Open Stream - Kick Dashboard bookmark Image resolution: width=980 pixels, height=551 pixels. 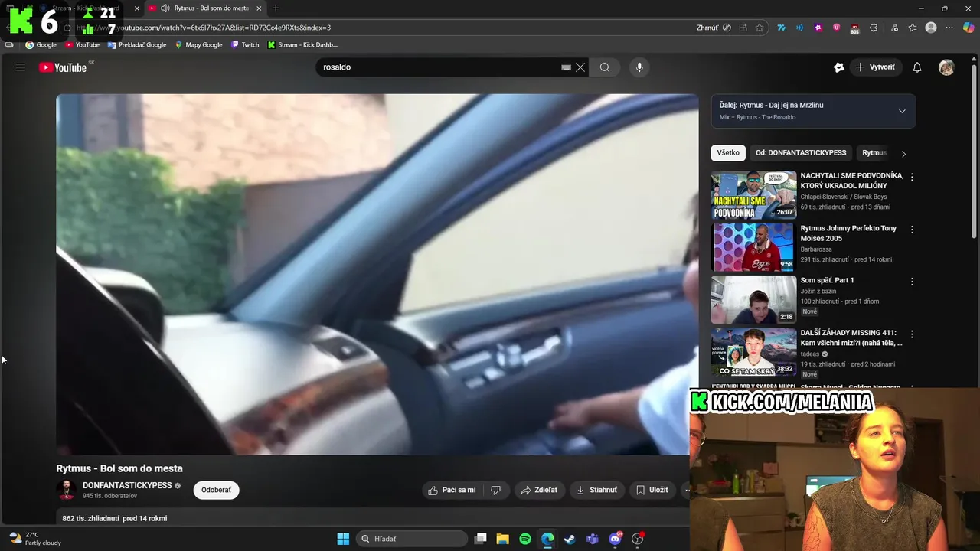pyautogui.click(x=302, y=45)
